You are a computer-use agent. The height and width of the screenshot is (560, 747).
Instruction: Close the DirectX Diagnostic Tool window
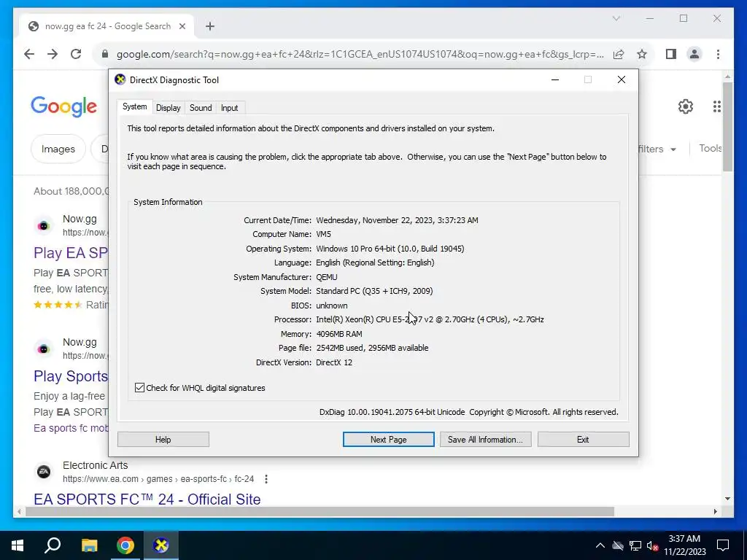[622, 79]
